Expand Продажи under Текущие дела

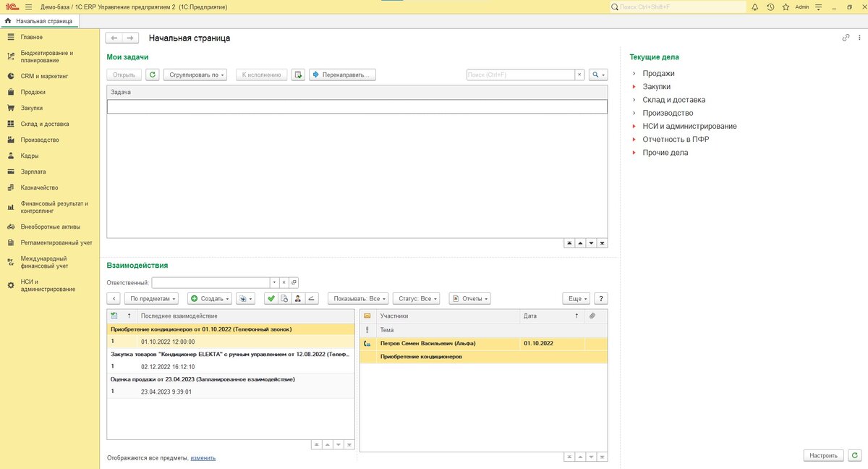click(x=634, y=73)
